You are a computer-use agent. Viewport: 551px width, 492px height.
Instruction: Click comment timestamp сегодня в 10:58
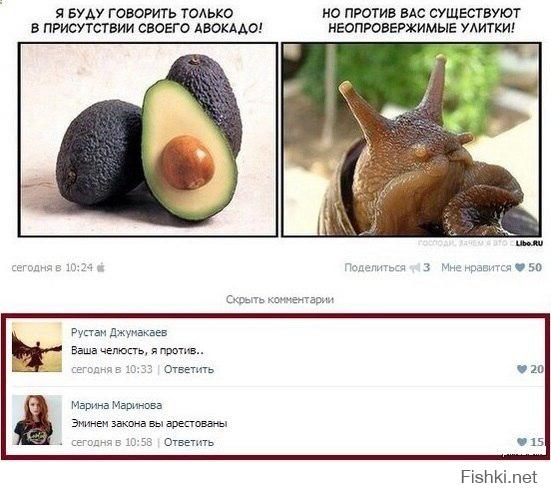pos(112,442)
